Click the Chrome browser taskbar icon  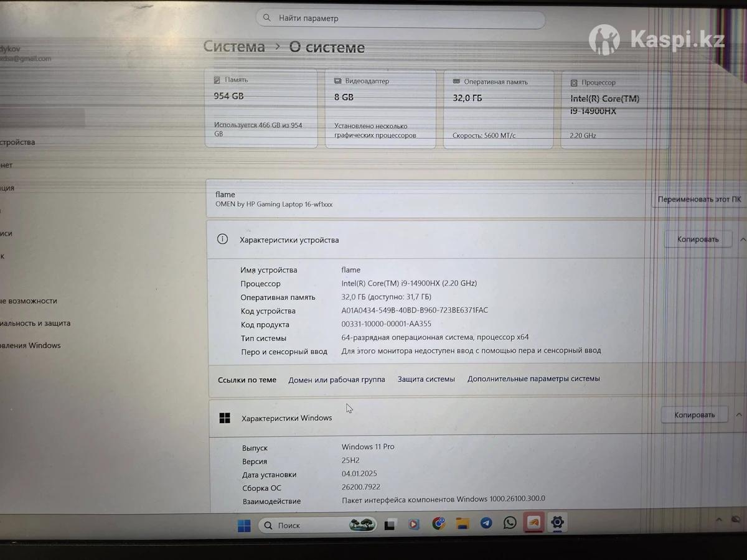point(439,524)
